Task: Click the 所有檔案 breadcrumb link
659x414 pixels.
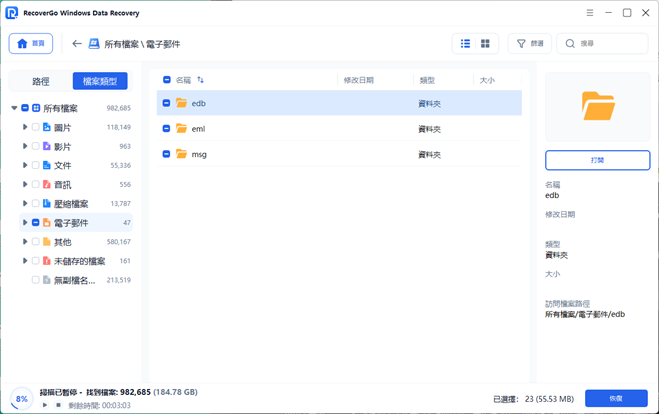Action: click(x=121, y=44)
